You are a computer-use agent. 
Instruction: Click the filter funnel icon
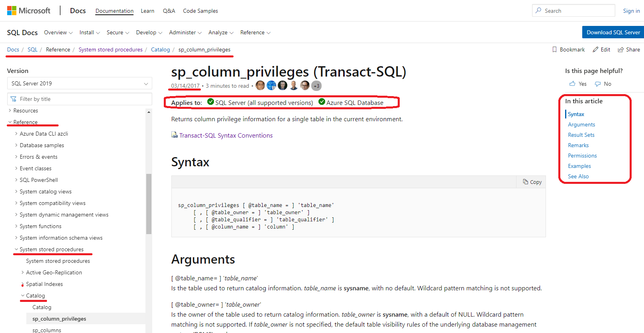pyautogui.click(x=14, y=99)
